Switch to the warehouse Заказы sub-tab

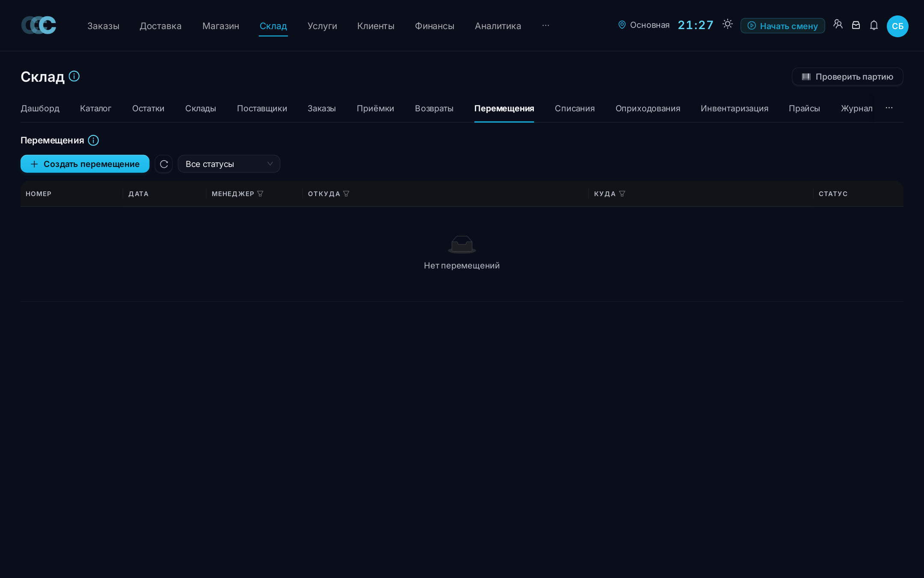coord(322,108)
